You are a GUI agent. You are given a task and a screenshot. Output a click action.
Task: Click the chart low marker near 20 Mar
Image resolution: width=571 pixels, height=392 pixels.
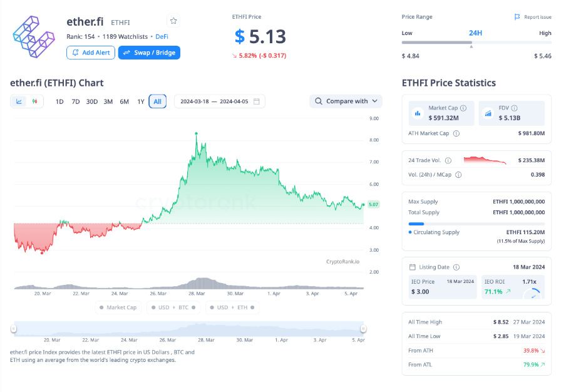pyautogui.click(x=42, y=252)
